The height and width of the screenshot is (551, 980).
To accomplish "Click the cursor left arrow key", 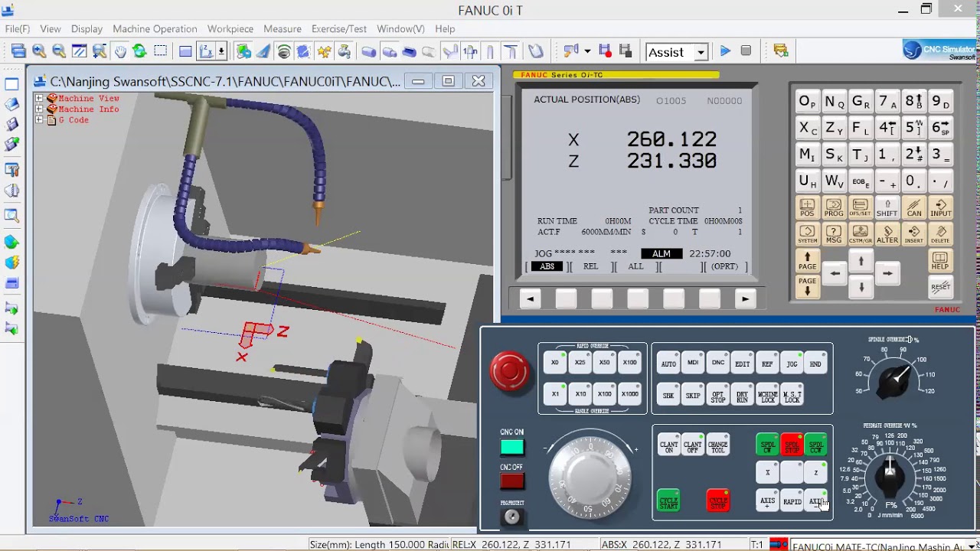I will point(835,273).
